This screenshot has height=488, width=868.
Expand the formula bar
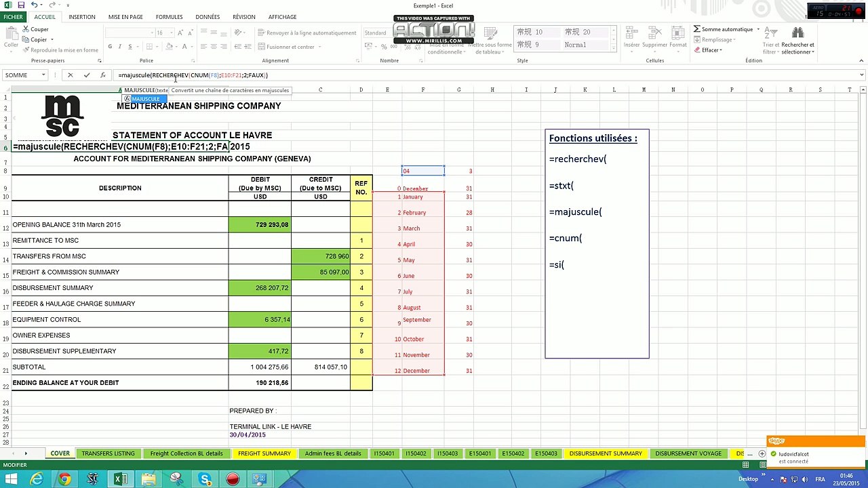click(x=862, y=75)
